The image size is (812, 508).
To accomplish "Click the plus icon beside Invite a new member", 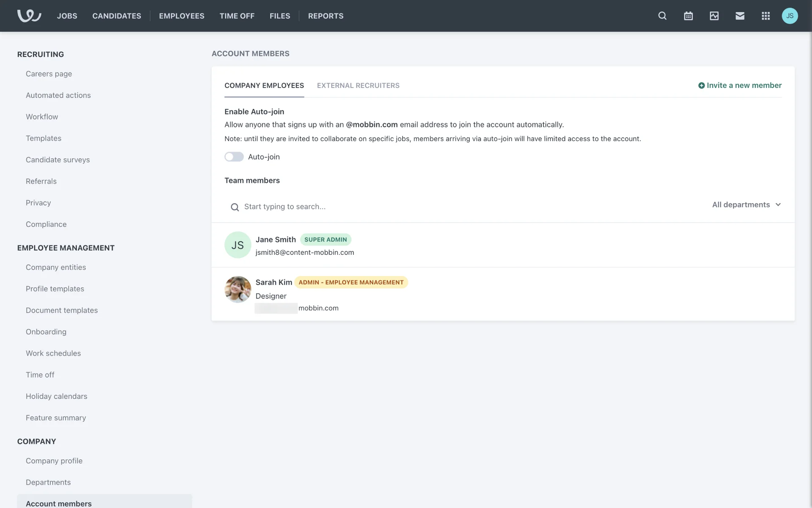I will pos(701,86).
